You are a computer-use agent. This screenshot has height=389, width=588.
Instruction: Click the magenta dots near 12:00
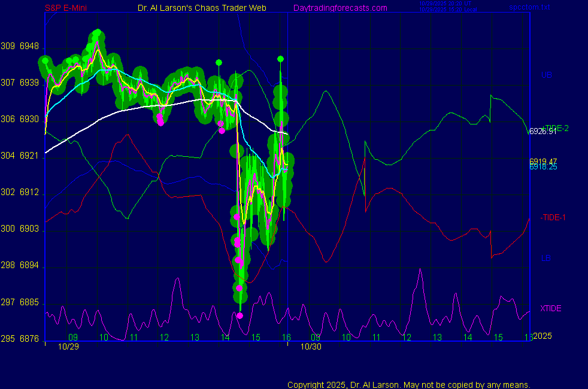coord(160,120)
